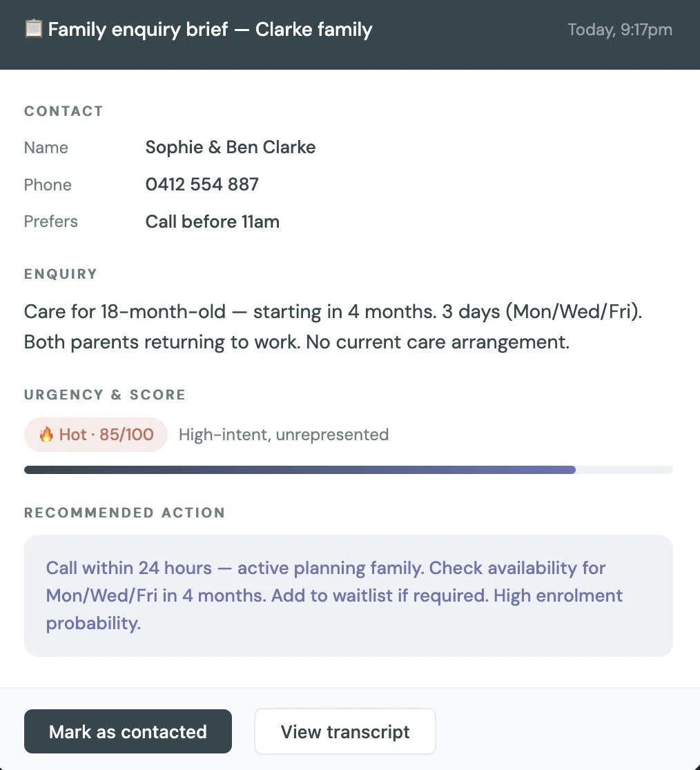Click the fire icon in Hot badge
The width and height of the screenshot is (700, 770).
46,435
